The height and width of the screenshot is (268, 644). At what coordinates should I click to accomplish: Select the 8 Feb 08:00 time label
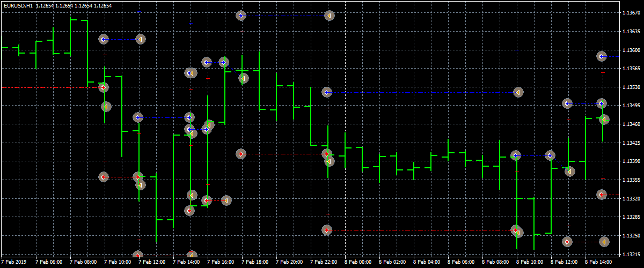pos(496,263)
